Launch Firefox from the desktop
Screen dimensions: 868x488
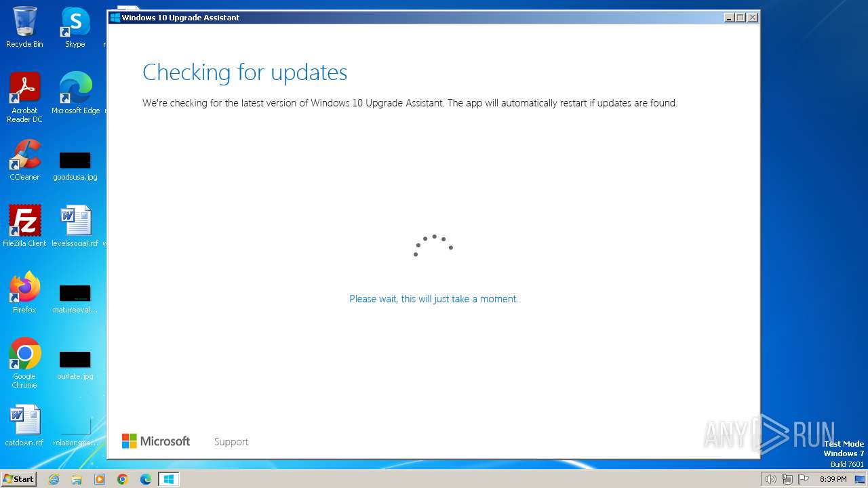tap(24, 292)
